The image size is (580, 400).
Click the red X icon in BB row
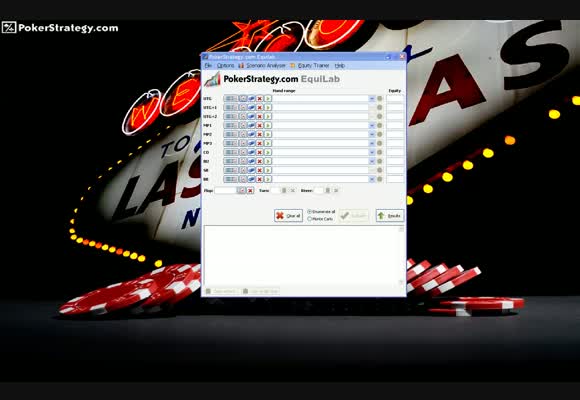[260, 179]
